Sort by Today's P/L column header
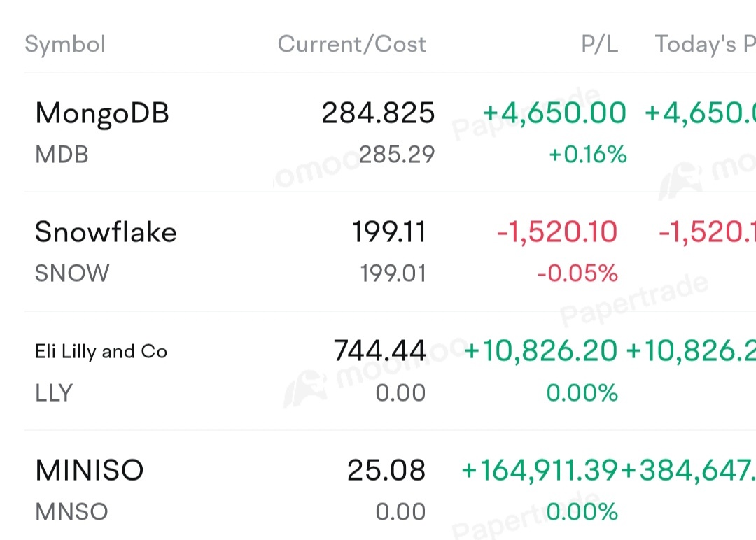This screenshot has height=540, width=756. click(x=705, y=44)
